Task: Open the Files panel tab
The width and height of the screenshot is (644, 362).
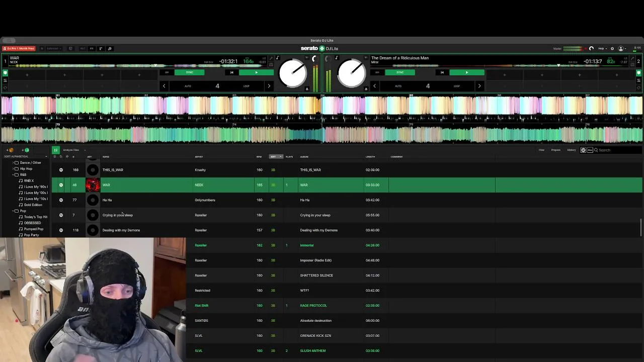Action: (x=541, y=150)
